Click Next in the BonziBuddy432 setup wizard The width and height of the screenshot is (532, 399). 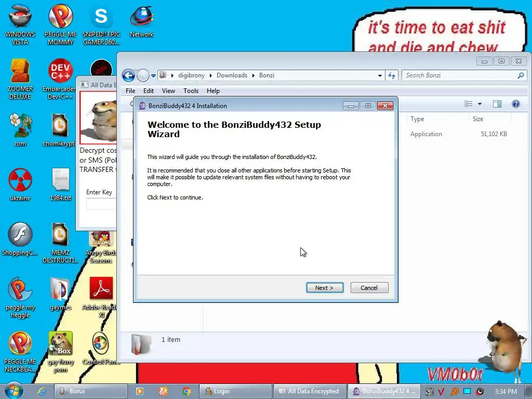coord(325,288)
